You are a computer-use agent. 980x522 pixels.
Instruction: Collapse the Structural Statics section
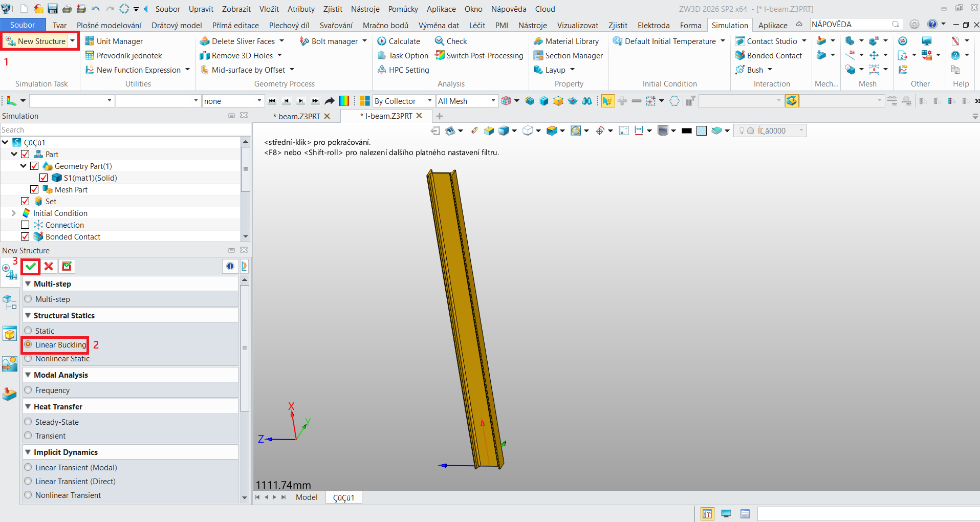28,315
